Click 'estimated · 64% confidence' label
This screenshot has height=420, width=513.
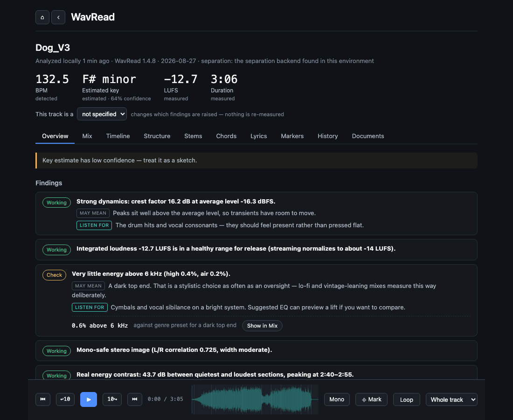coord(117,98)
